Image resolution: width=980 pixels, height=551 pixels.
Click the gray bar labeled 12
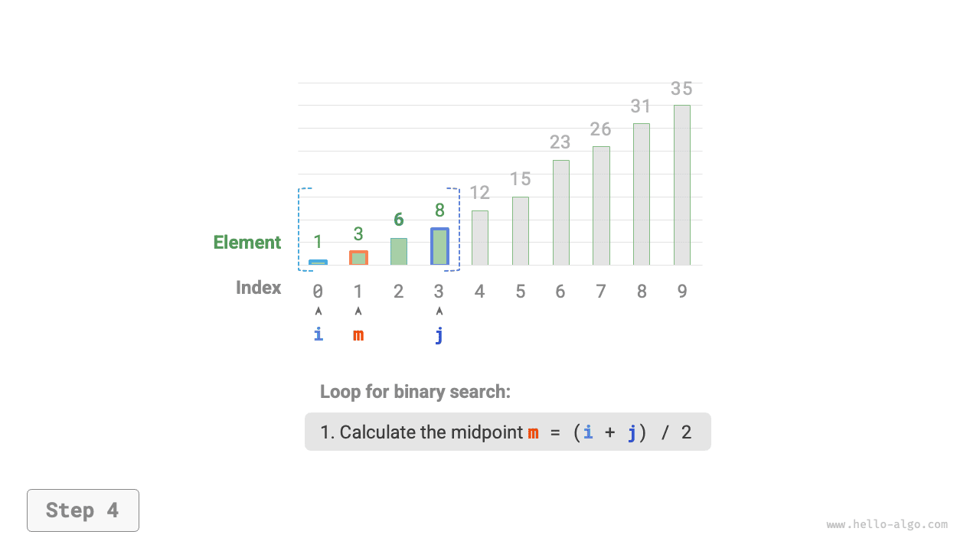(479, 238)
